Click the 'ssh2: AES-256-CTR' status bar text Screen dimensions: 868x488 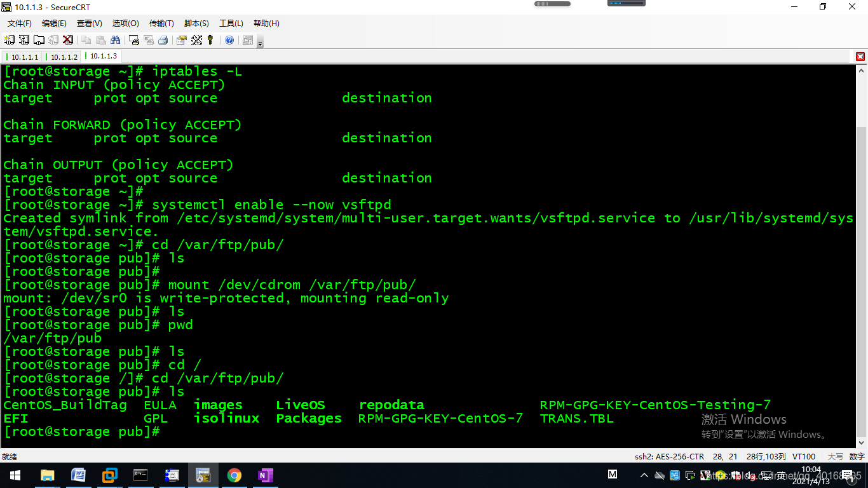(669, 456)
